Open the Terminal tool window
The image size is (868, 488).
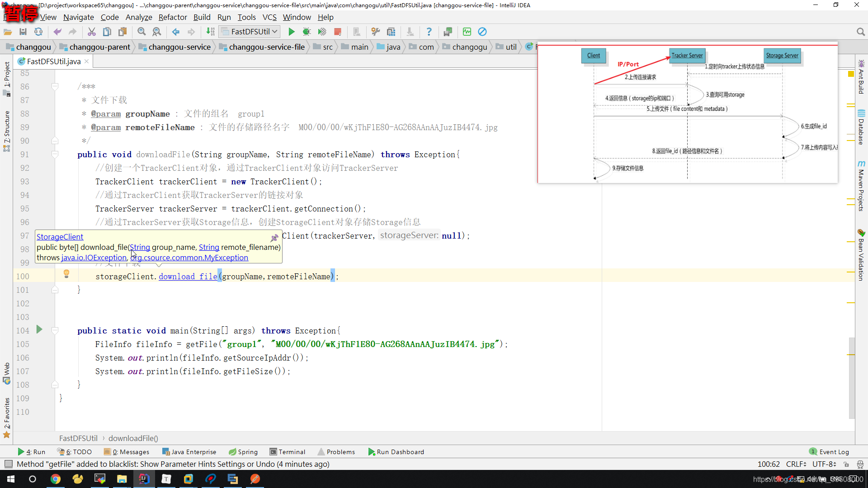click(288, 452)
